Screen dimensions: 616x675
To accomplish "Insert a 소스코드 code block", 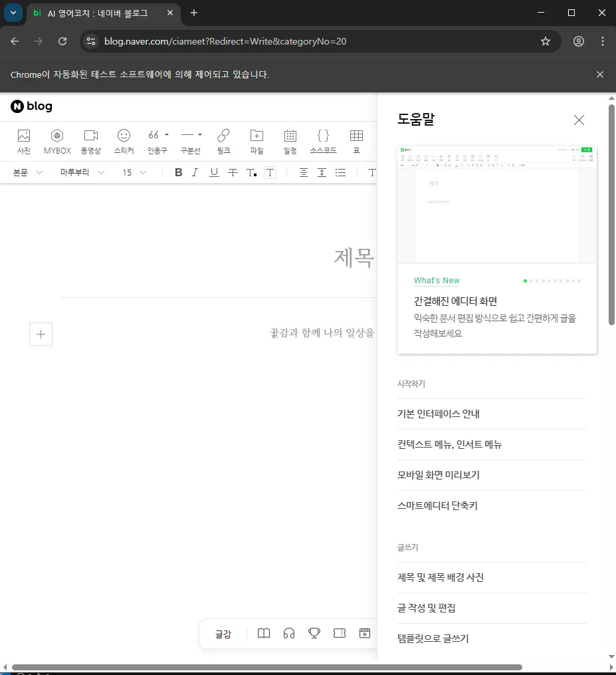I will (x=323, y=141).
